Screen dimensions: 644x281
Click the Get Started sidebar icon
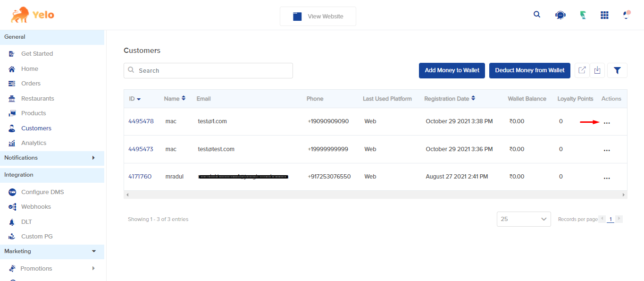click(12, 54)
